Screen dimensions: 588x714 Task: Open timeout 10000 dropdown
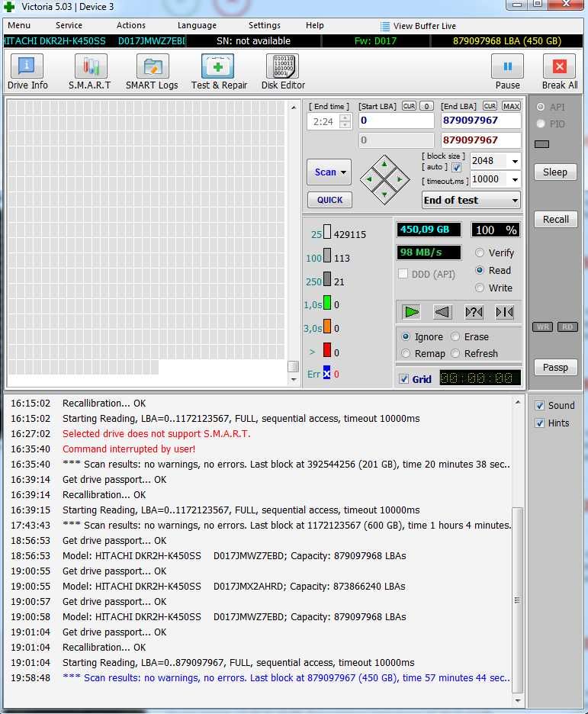pos(515,179)
